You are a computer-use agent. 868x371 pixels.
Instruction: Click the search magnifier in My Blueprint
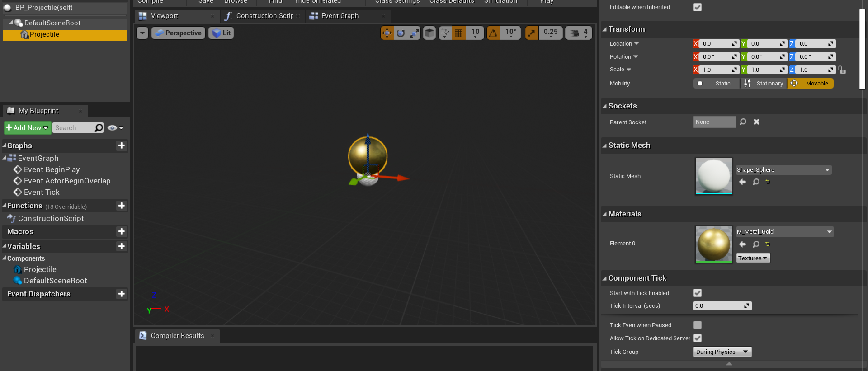tap(99, 128)
